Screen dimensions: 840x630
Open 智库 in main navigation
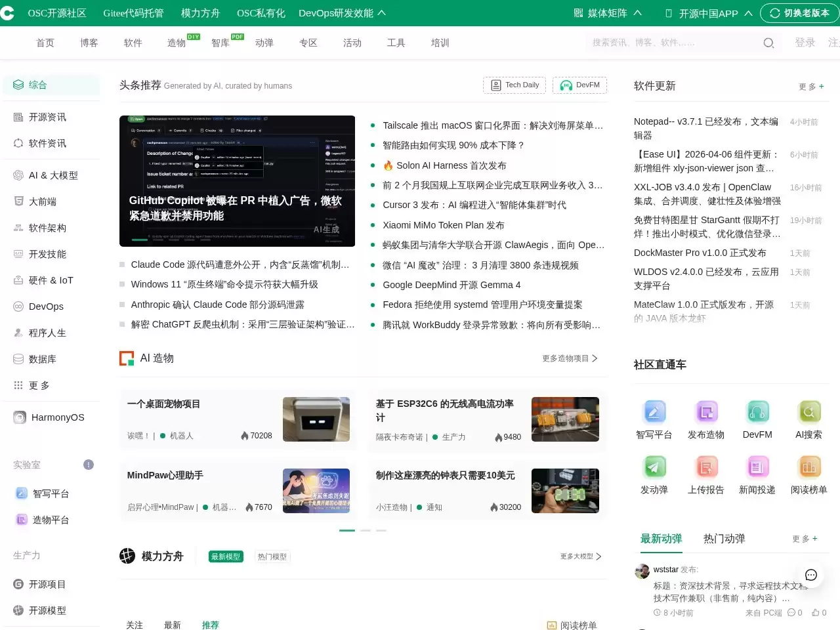point(220,43)
